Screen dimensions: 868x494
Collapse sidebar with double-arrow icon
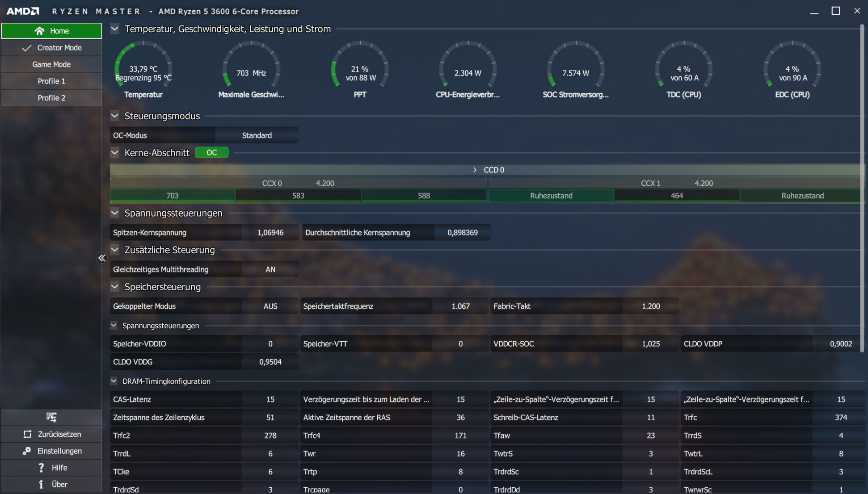tap(102, 258)
